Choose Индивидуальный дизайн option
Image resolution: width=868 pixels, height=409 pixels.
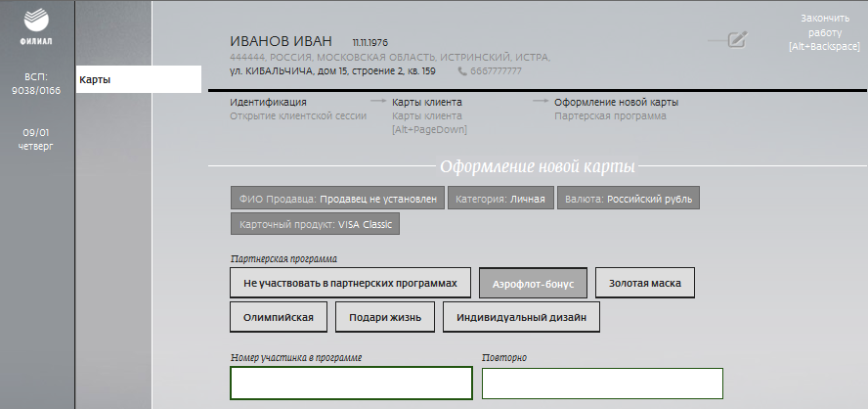tap(521, 317)
